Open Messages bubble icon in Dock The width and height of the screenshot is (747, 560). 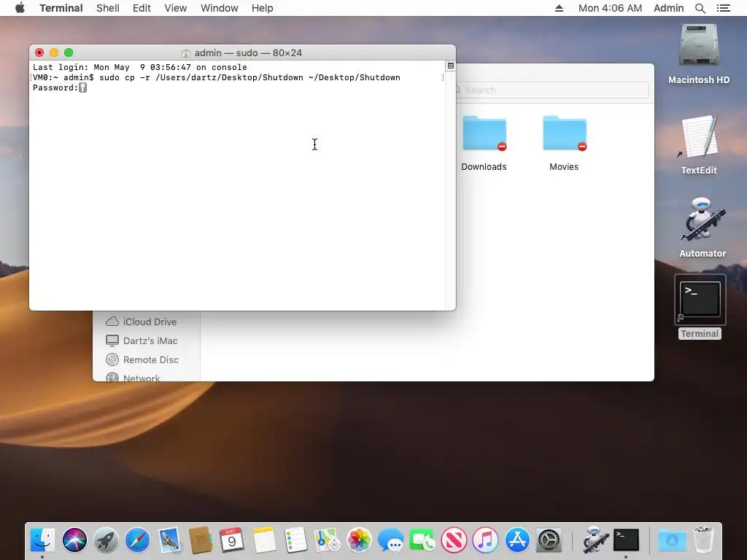tap(390, 540)
